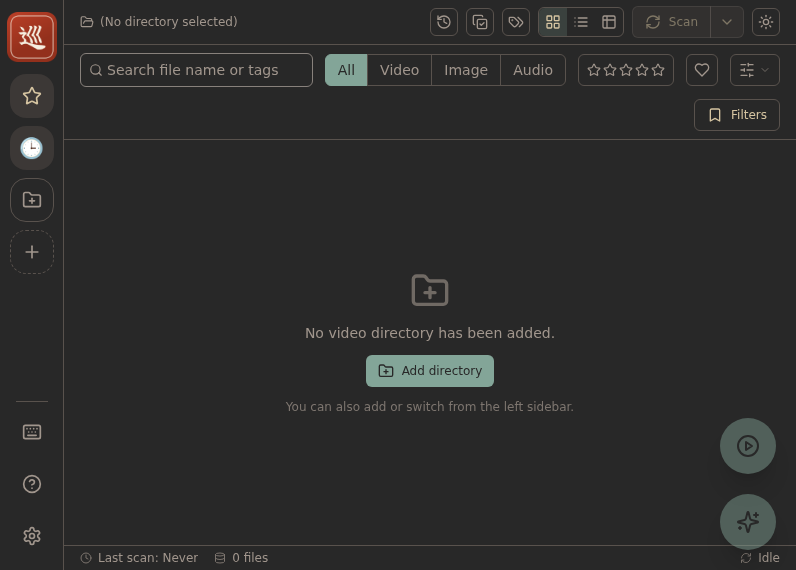Image resolution: width=796 pixels, height=570 pixels.
Task: Toggle light/dark theme sun icon
Action: [766, 22]
